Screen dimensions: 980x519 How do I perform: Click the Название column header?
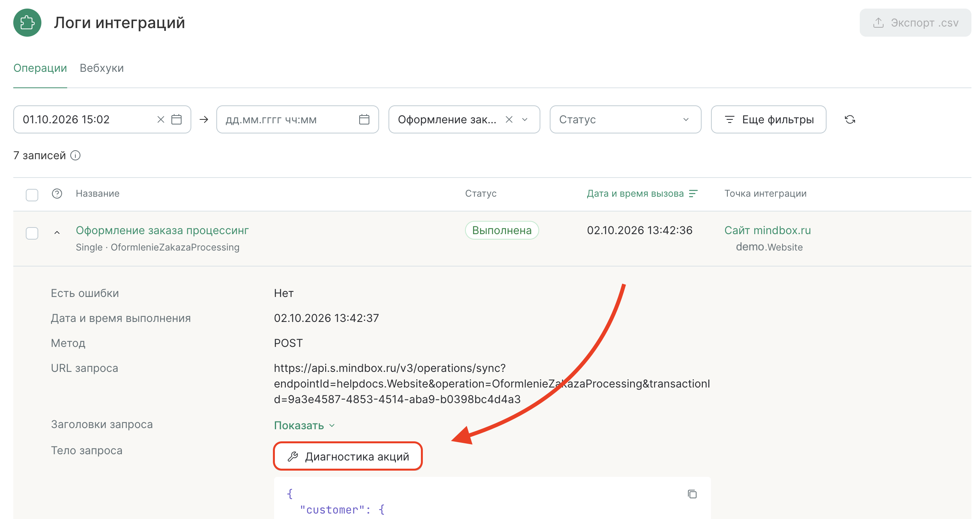tap(98, 194)
